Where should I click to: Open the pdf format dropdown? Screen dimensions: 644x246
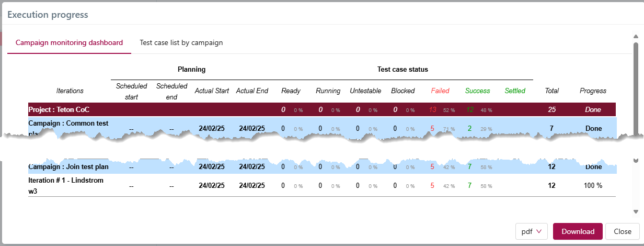click(x=531, y=231)
